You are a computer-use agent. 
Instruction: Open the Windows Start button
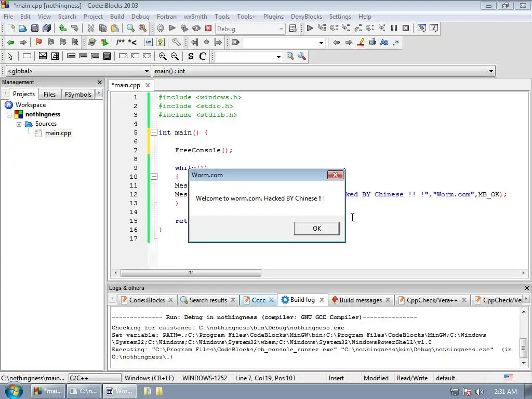[14, 391]
